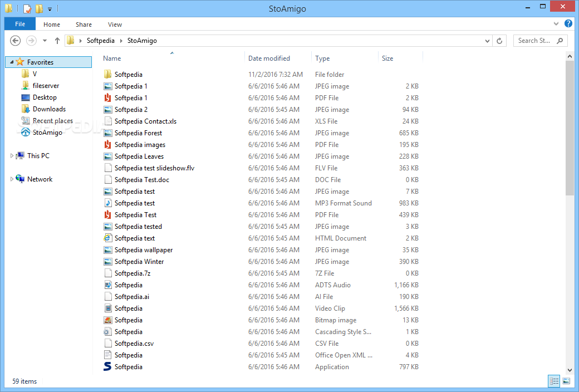Select Softpedia Test.doc file
579x392 pixels.
point(142,180)
